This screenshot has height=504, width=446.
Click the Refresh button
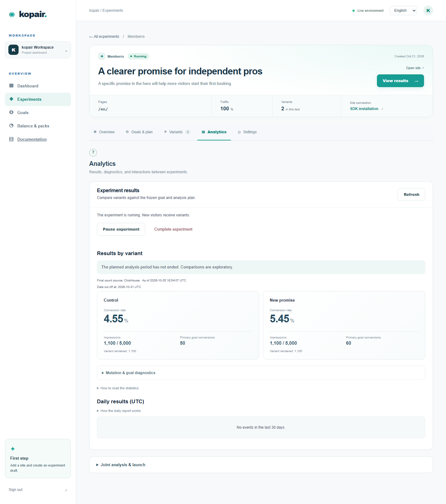coord(411,194)
